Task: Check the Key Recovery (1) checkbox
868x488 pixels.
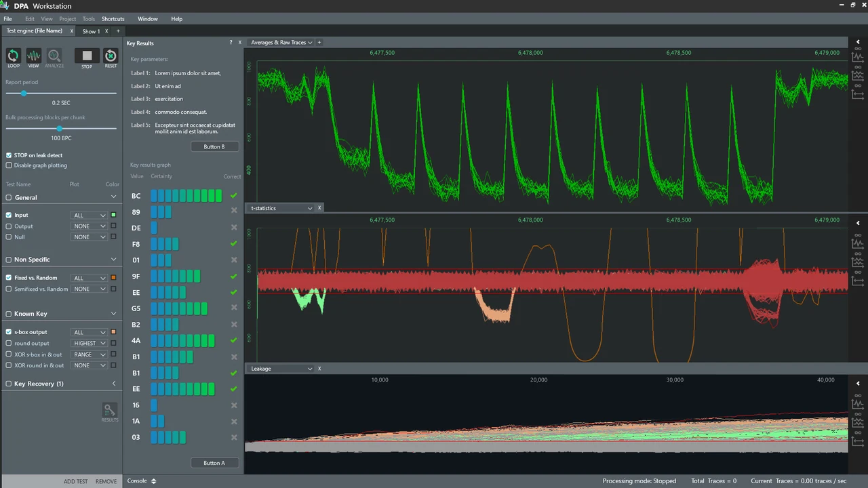Action: (x=9, y=384)
